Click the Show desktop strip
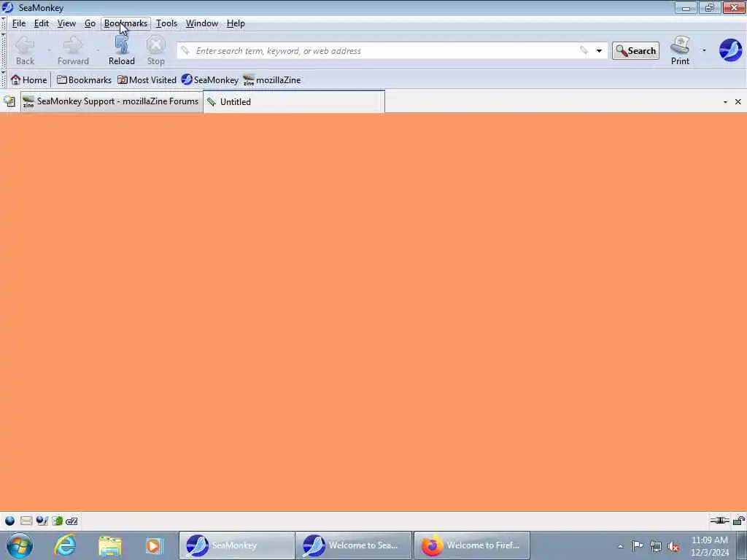The width and height of the screenshot is (747, 560). pyautogui.click(x=742, y=545)
